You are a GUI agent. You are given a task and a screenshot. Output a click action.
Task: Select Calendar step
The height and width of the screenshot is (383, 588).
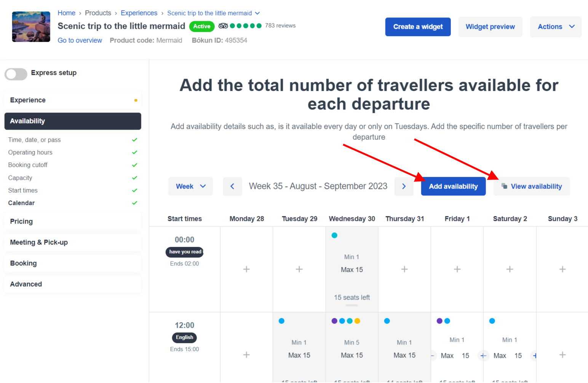pos(21,203)
